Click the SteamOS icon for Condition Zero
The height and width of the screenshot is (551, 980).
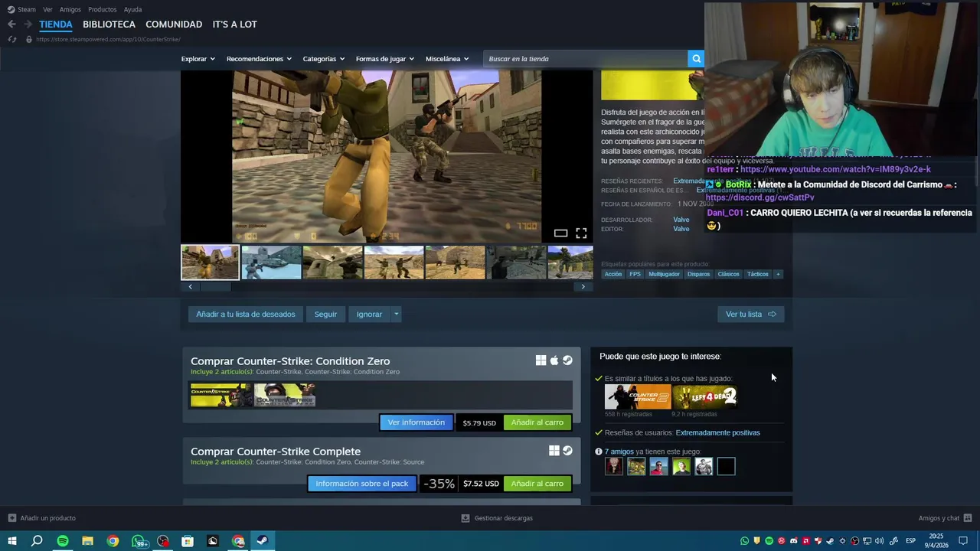567,360
